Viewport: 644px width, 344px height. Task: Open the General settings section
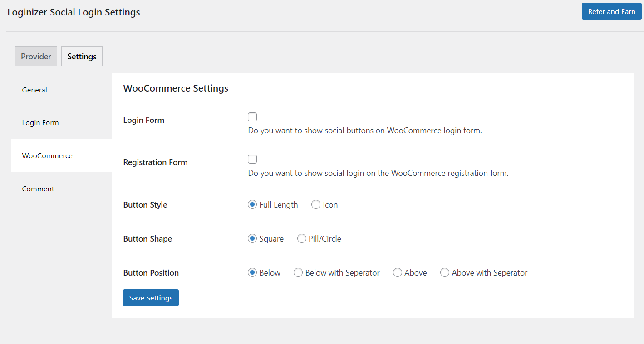61,90
